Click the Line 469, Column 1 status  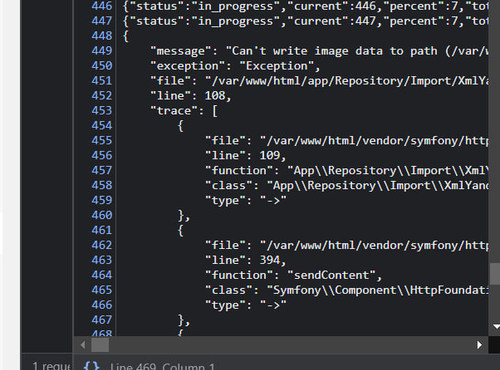pos(162,366)
